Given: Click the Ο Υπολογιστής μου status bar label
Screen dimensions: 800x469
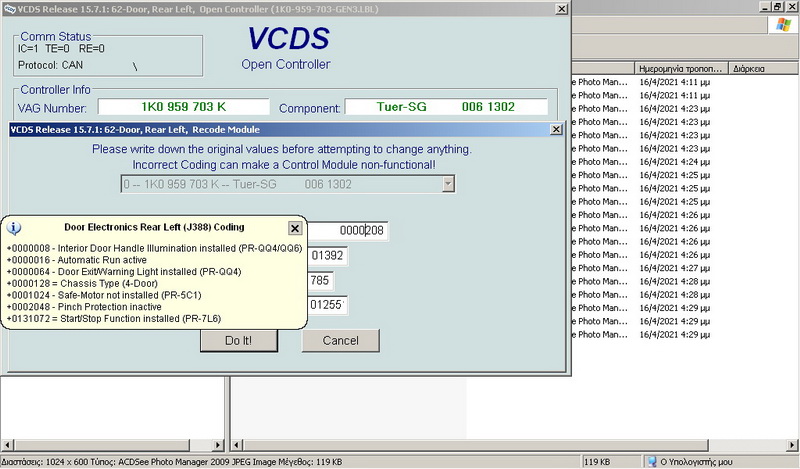Looking at the screenshot, I should [696, 462].
